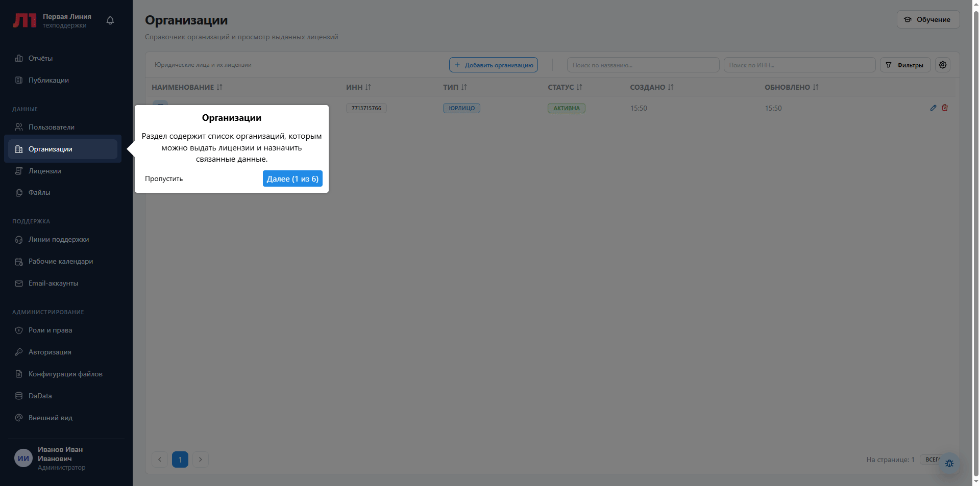Open Конфигурация файлов section
The height and width of the screenshot is (486, 980).
tap(63, 374)
